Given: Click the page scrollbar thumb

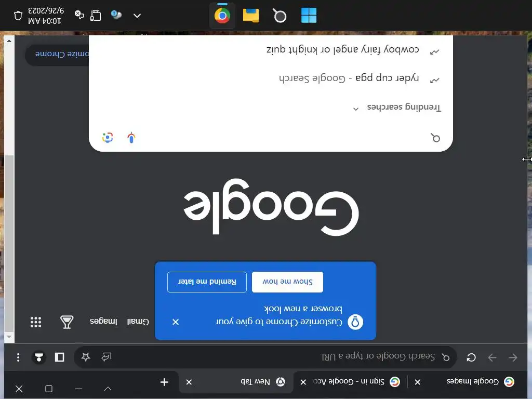Looking at the screenshot, I should pyautogui.click(x=9, y=244).
